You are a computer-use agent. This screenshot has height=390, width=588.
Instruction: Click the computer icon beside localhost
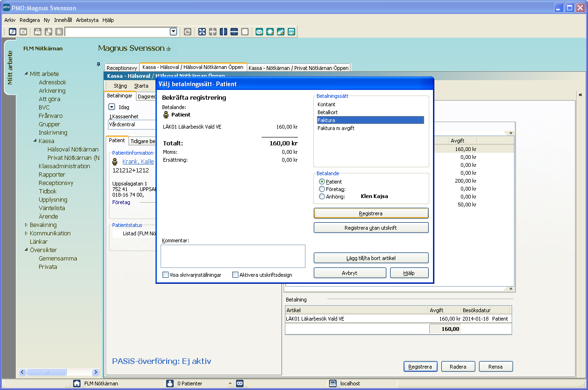click(x=333, y=383)
